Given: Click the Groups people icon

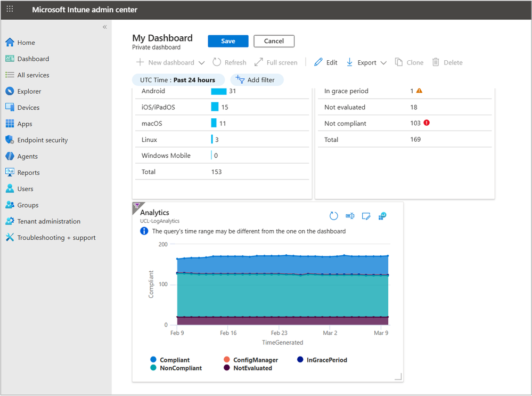Looking at the screenshot, I should click(x=10, y=205).
